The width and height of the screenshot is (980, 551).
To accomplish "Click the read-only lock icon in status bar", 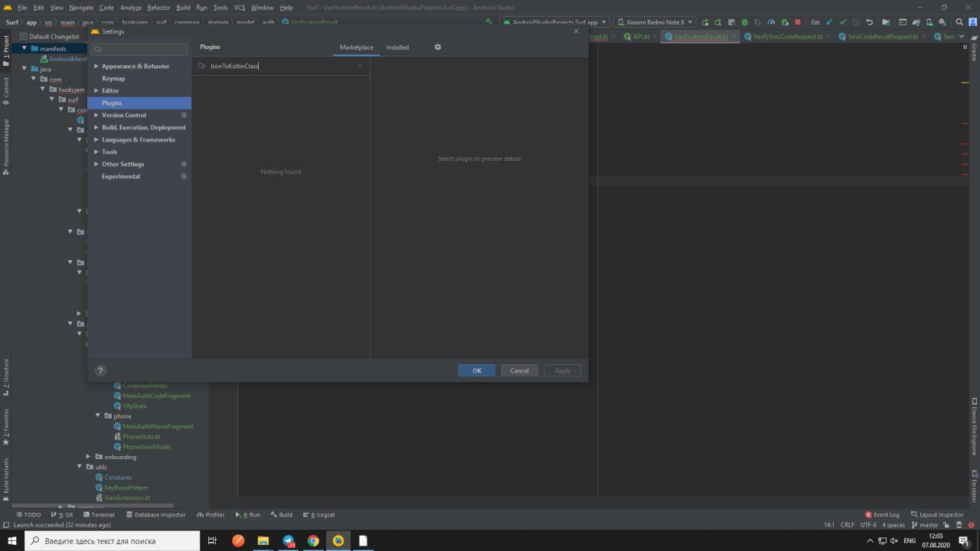I will [x=946, y=525].
